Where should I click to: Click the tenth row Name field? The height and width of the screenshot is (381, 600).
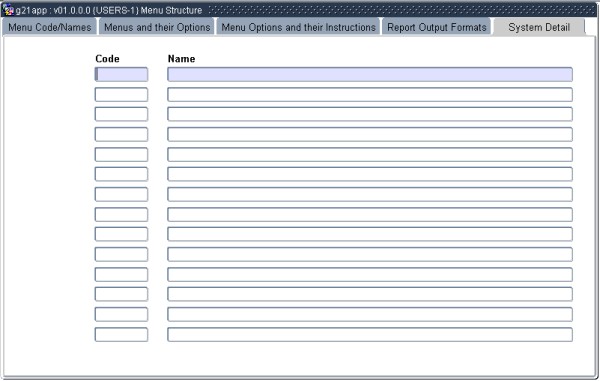(370, 254)
